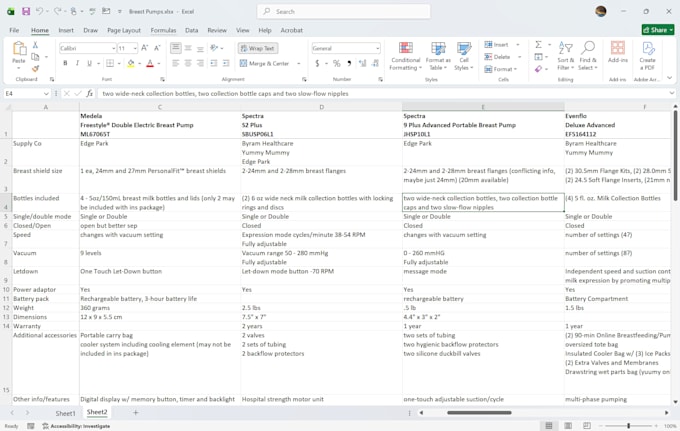Toggle Bold formatting
This screenshot has width=680, height=431.
point(65,63)
